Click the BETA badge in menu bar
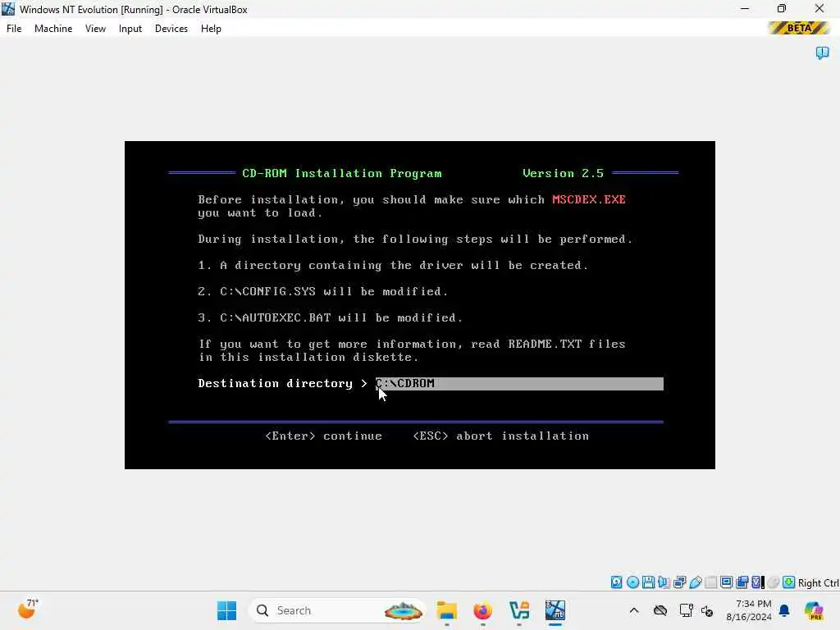 point(798,28)
